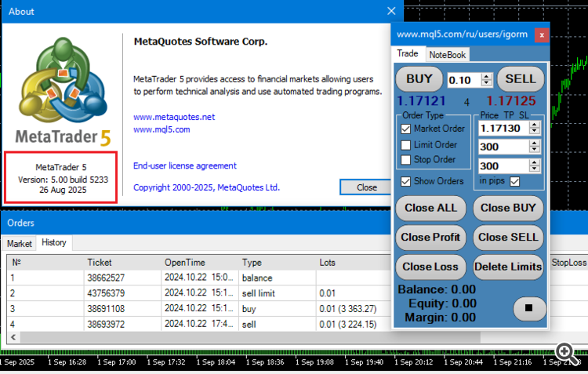Click the Delete Limits button
Image resolution: width=588 pixels, height=374 pixels.
point(508,267)
